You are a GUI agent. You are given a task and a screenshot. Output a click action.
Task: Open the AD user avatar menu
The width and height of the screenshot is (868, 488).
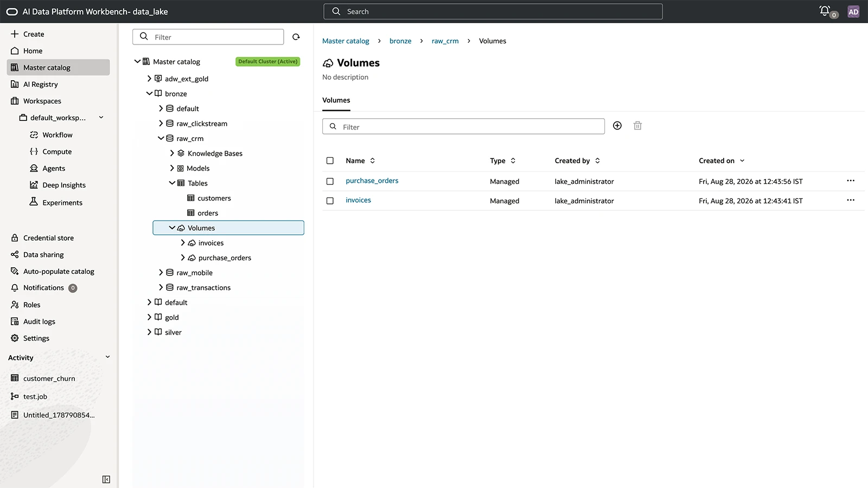[x=853, y=11]
